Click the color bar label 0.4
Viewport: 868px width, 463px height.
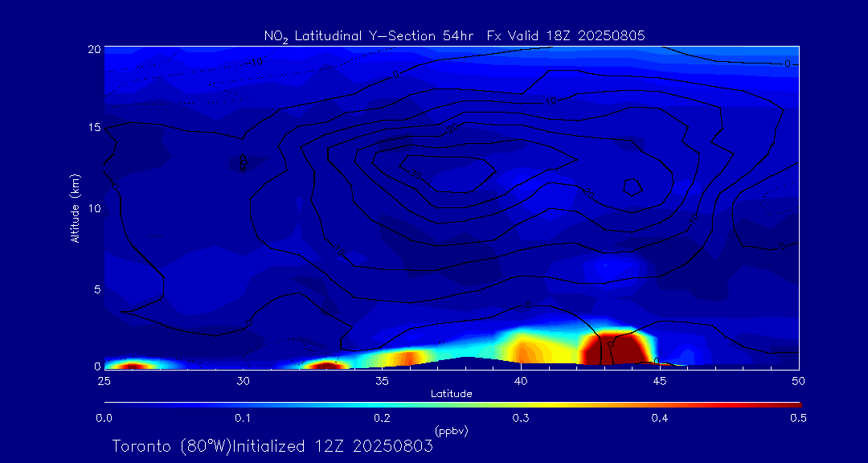pyautogui.click(x=659, y=418)
